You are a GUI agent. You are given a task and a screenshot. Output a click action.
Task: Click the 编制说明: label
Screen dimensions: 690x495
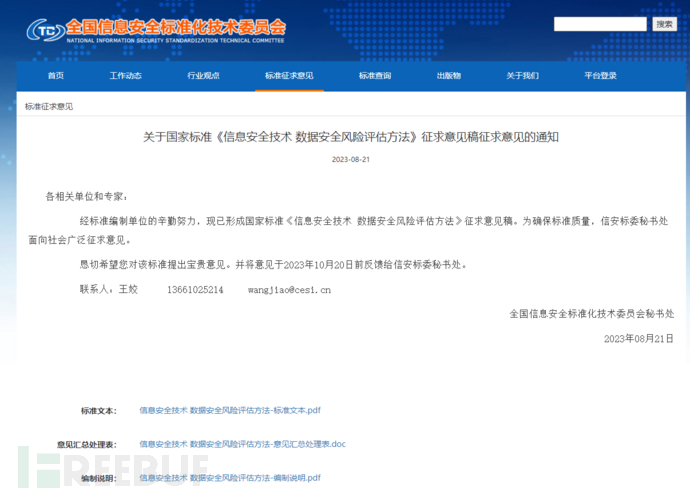tap(99, 478)
